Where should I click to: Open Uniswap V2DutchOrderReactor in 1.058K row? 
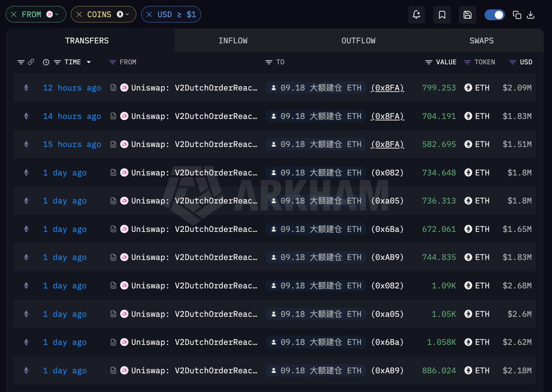click(x=194, y=342)
